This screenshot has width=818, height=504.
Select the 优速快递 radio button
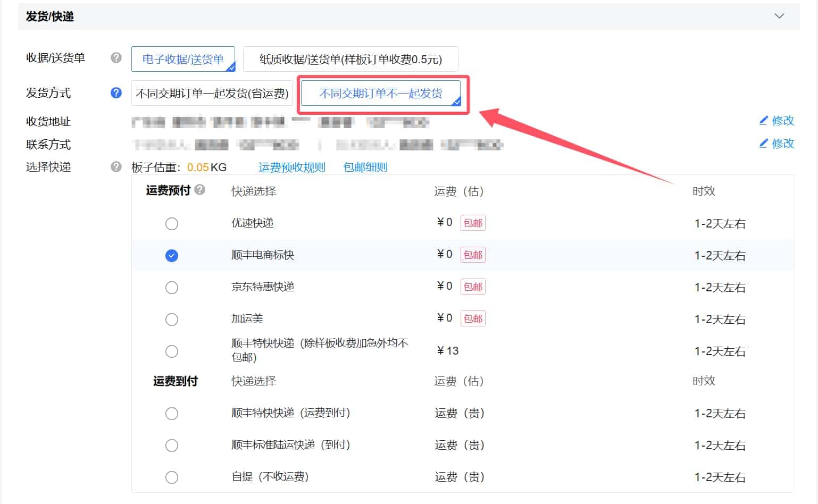(x=172, y=223)
